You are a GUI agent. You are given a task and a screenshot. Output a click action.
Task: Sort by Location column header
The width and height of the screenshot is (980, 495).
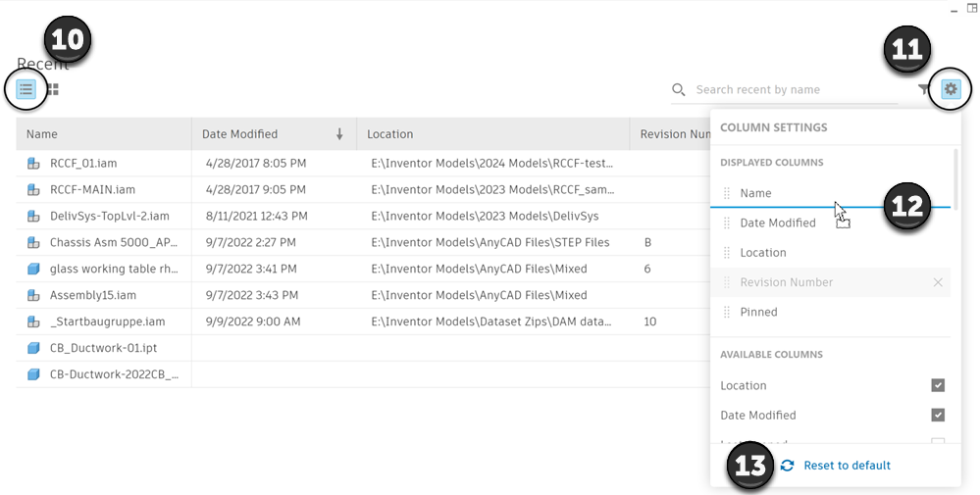(390, 134)
